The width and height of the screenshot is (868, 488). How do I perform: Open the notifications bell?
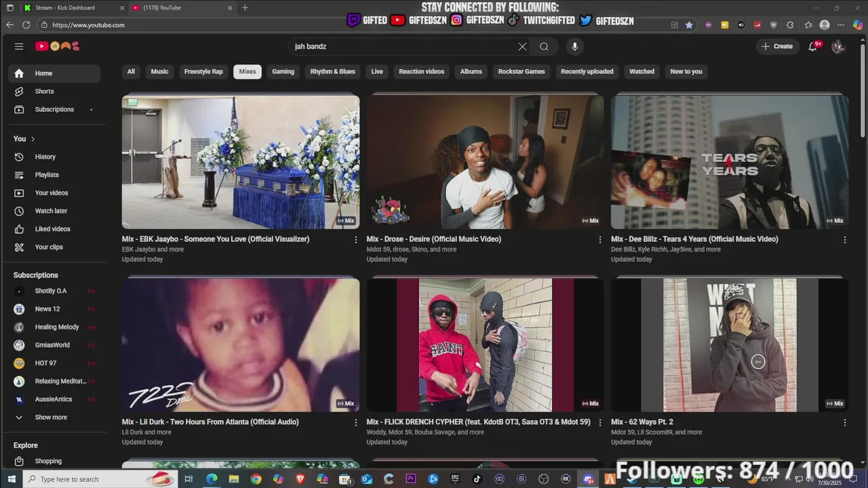click(x=812, y=46)
